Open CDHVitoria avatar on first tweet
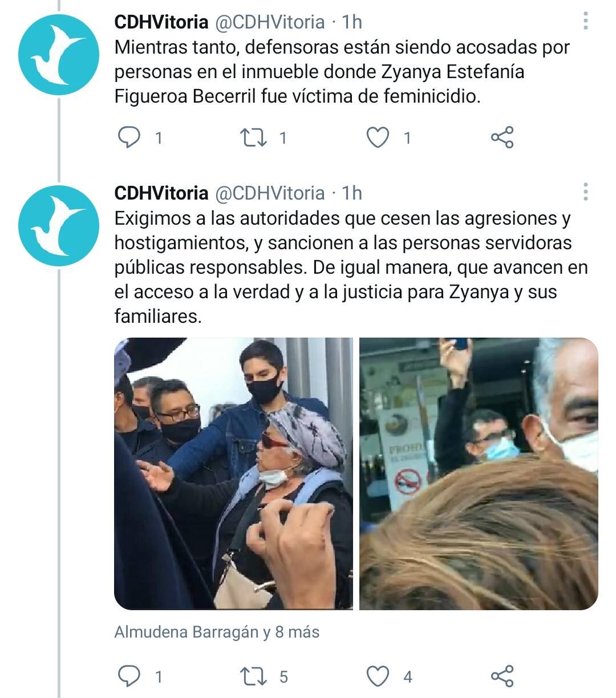Viewport: 616px width, 698px height. [59, 55]
